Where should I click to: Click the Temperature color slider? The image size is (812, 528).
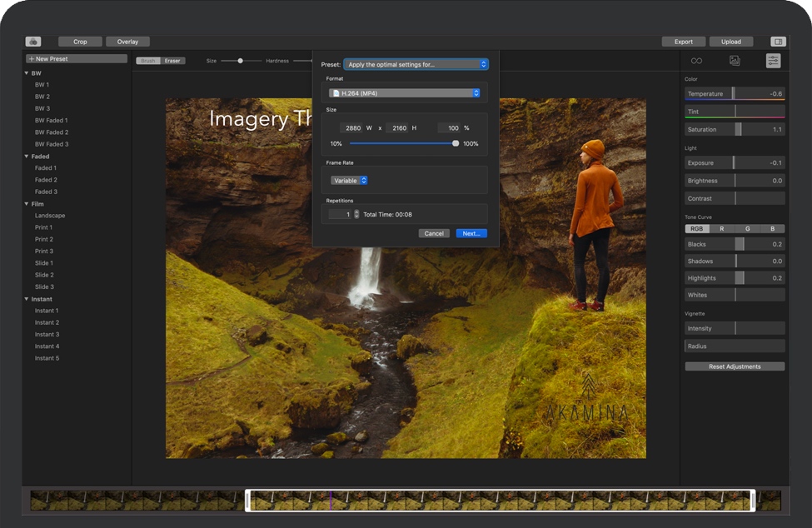click(x=735, y=94)
